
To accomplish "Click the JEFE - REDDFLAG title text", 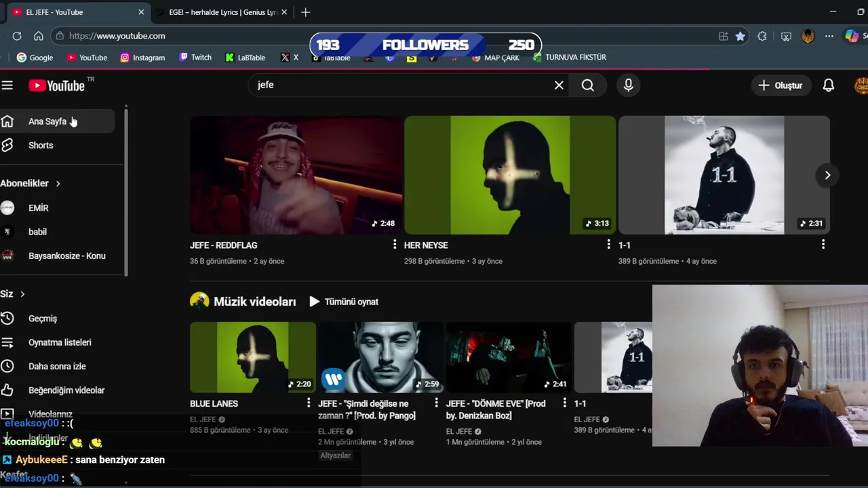I will pos(224,245).
